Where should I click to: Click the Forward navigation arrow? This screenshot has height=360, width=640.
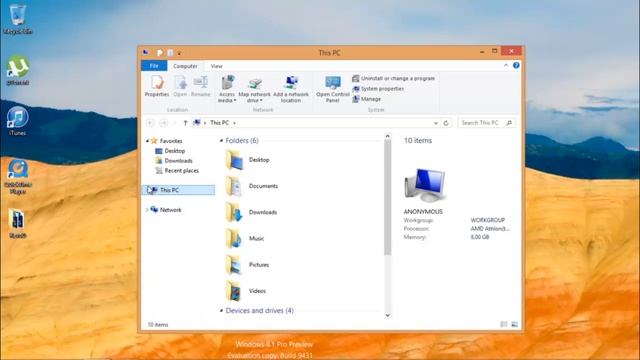164,123
